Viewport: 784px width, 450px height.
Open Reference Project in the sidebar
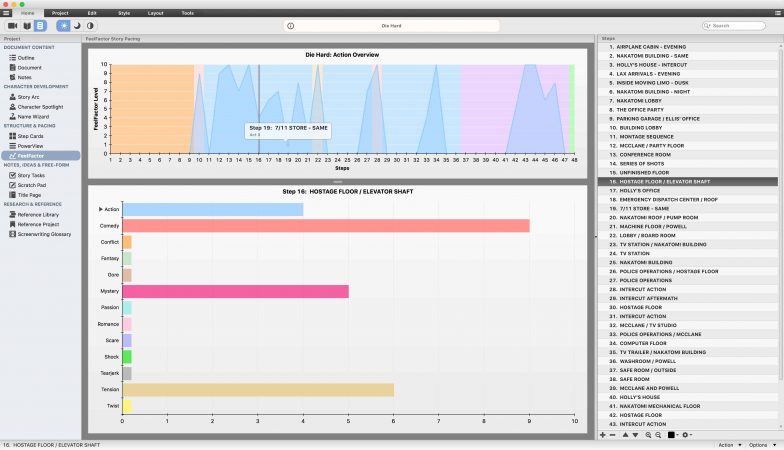40,224
